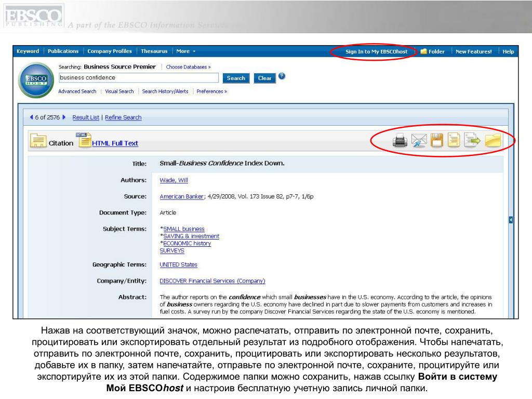Open the Keyword menu item

[28, 51]
